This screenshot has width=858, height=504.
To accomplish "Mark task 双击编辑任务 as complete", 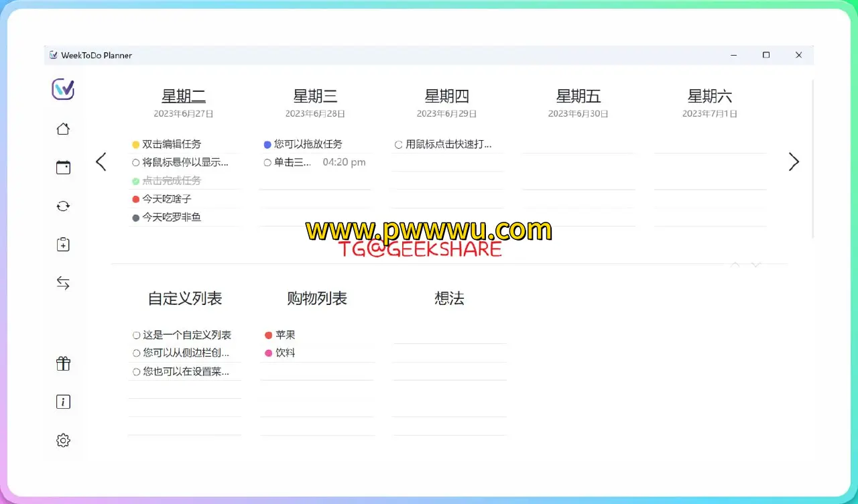I will [x=136, y=145].
